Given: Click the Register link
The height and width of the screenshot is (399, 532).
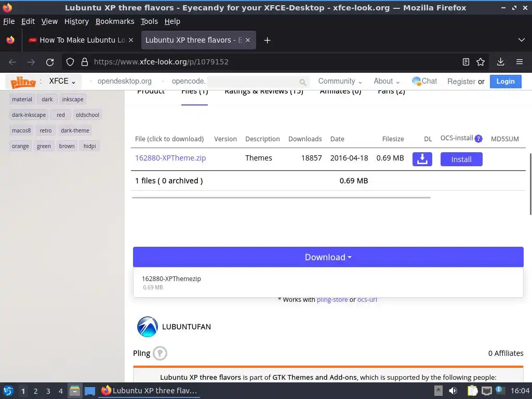Looking at the screenshot, I should point(461,82).
